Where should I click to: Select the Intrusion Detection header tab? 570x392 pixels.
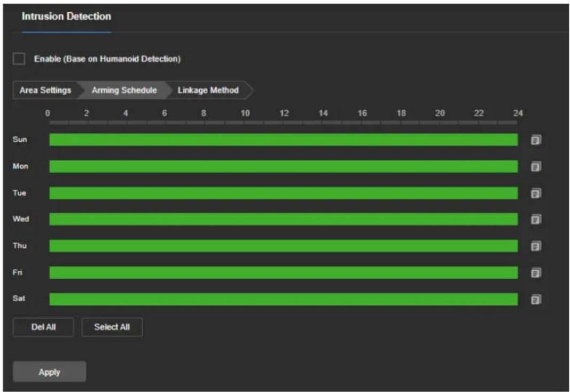pos(66,17)
